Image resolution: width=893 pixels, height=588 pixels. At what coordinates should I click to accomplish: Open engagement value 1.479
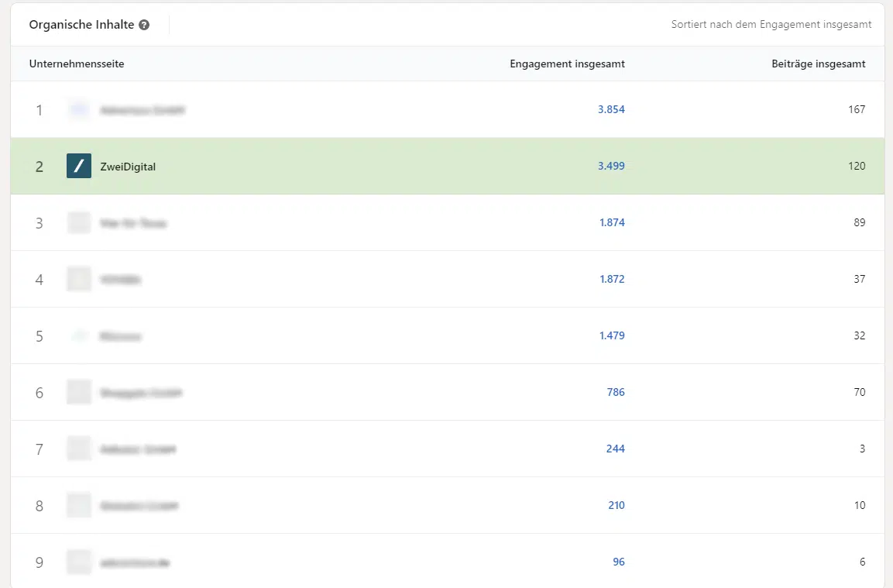coord(610,335)
